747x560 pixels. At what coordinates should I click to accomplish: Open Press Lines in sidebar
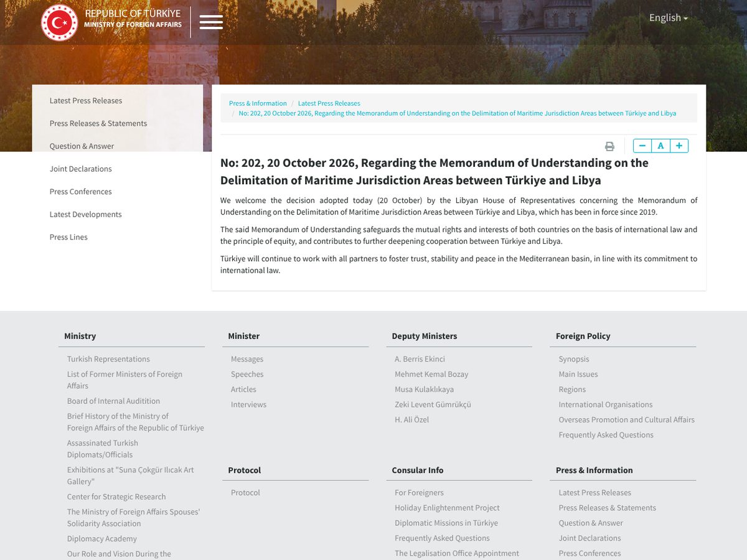click(x=68, y=237)
